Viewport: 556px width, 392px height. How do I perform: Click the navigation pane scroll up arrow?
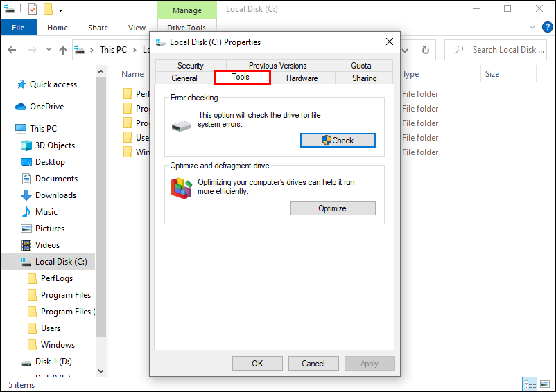101,72
